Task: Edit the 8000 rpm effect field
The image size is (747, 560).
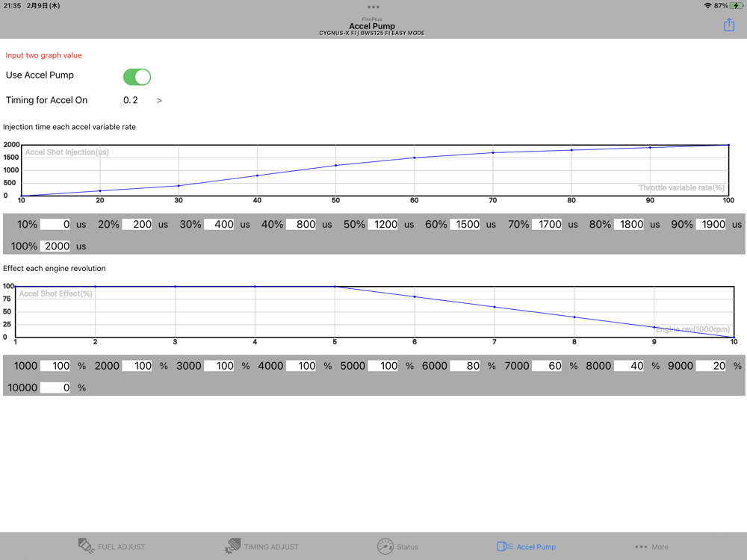Action: click(x=628, y=366)
